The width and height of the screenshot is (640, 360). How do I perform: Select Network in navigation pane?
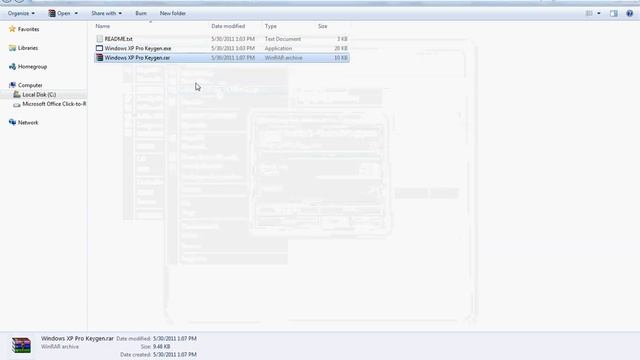(x=28, y=123)
